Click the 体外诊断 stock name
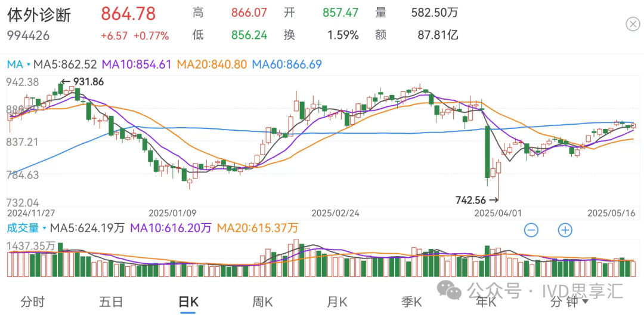The height and width of the screenshot is (317, 644). coord(39,15)
